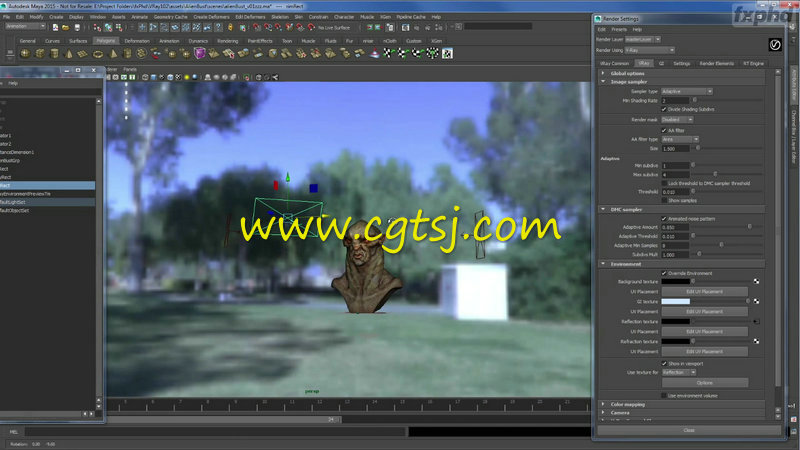Click Edit UV Placement under Reflection texture
Screen dimensions: 800x450
pyautogui.click(x=705, y=331)
